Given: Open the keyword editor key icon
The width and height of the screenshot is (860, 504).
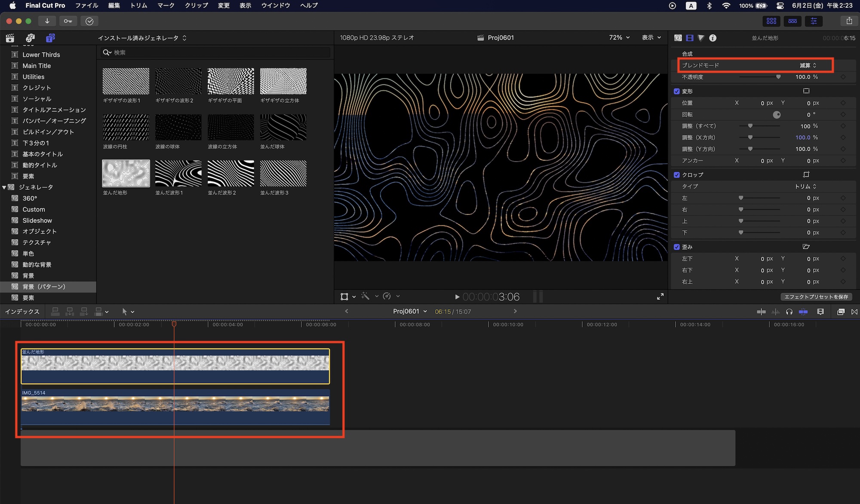Looking at the screenshot, I should (68, 21).
